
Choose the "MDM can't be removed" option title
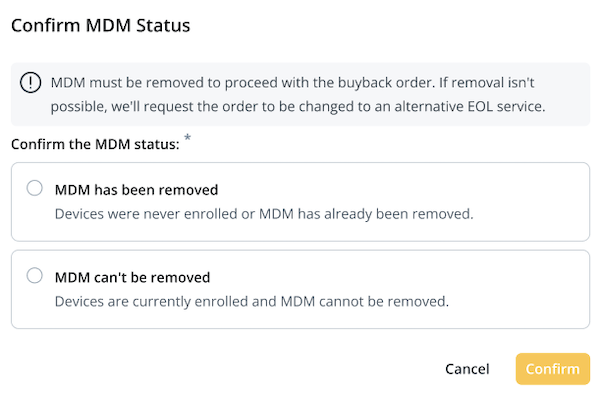[x=132, y=278]
